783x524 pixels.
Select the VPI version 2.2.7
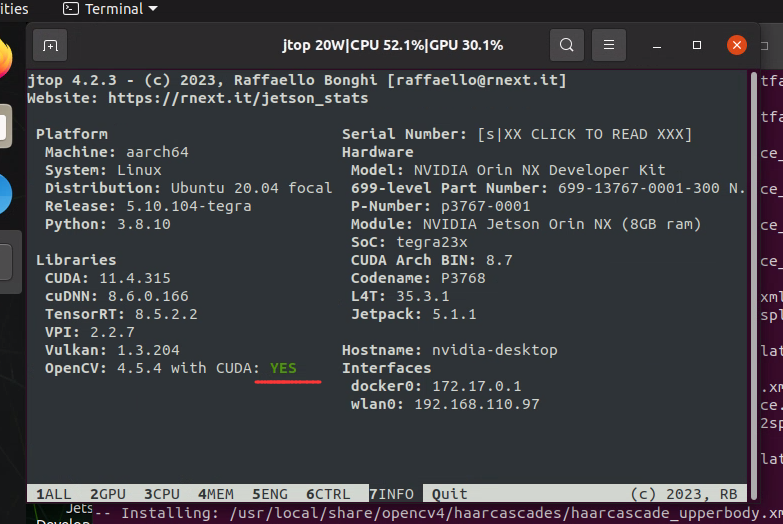112,332
